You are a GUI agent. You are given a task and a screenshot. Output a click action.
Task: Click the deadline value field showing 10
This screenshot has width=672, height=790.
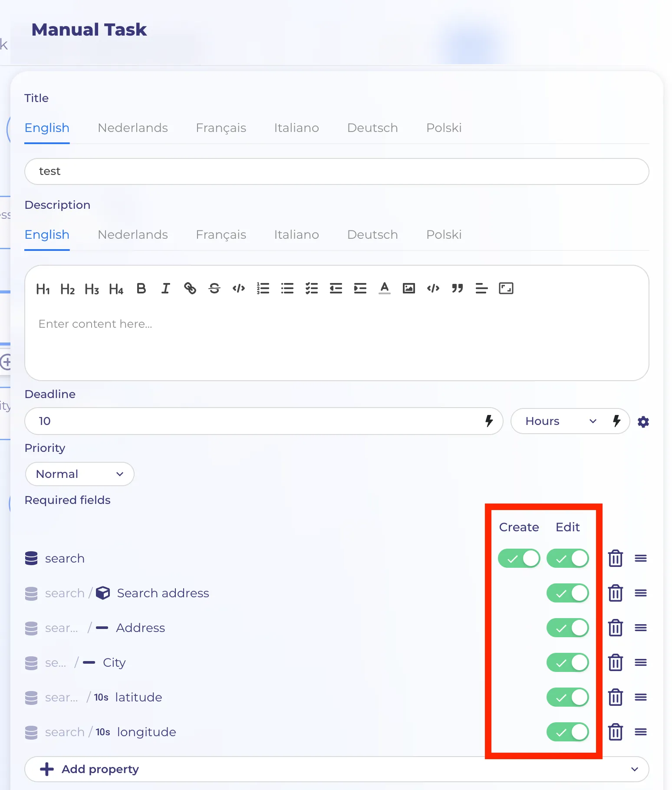[264, 421]
